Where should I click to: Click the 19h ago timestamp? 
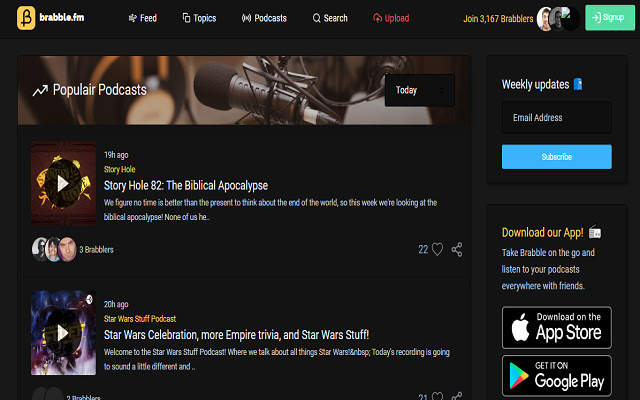116,155
